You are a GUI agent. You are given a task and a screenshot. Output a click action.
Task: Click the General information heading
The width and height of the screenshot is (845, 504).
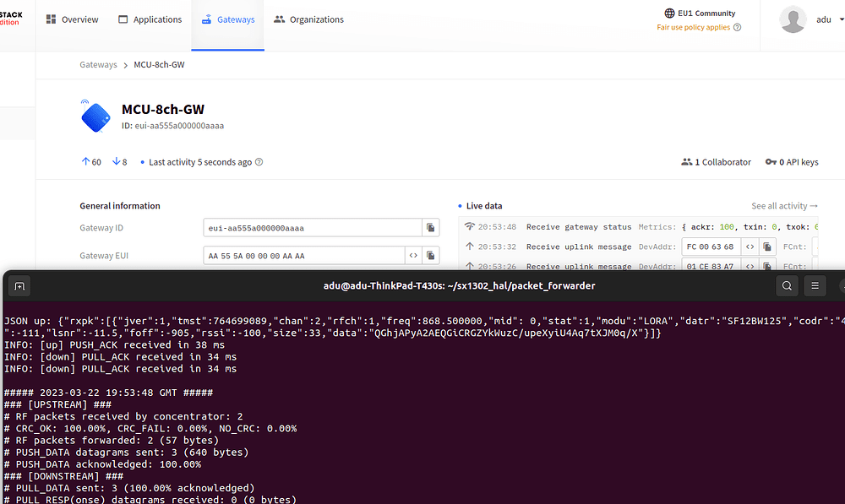click(x=120, y=206)
